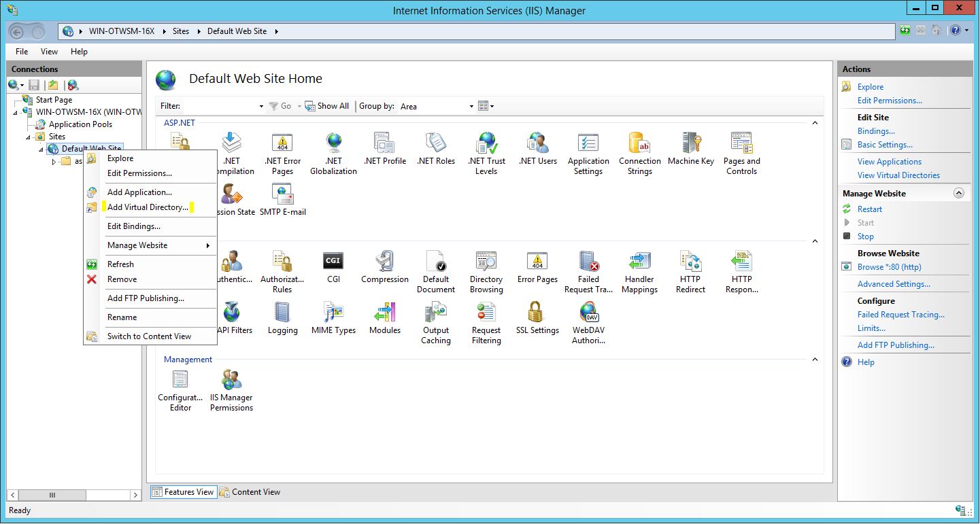The width and height of the screenshot is (980, 524).
Task: Open the Connection Strings feature
Action: click(639, 154)
